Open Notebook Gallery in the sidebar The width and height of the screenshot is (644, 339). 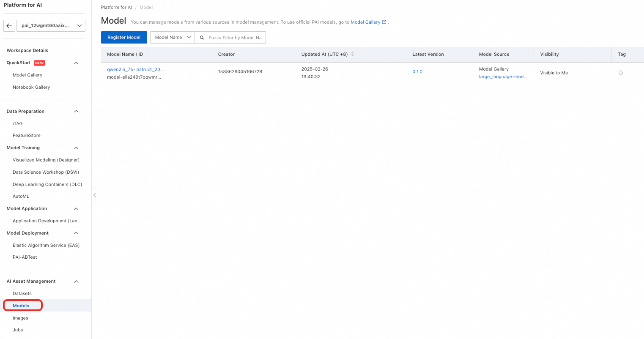(31, 87)
